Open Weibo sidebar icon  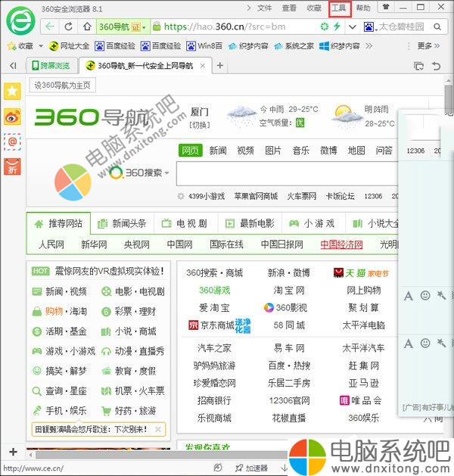point(12,117)
